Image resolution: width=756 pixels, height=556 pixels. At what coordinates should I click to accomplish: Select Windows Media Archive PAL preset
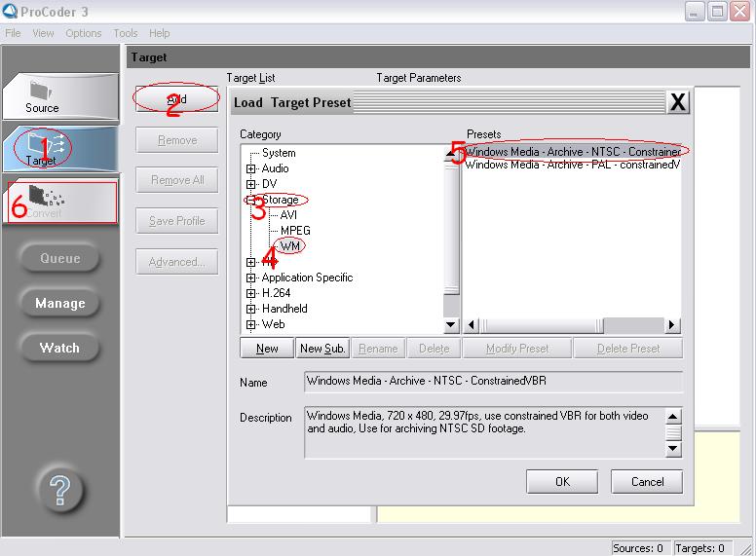[572, 165]
